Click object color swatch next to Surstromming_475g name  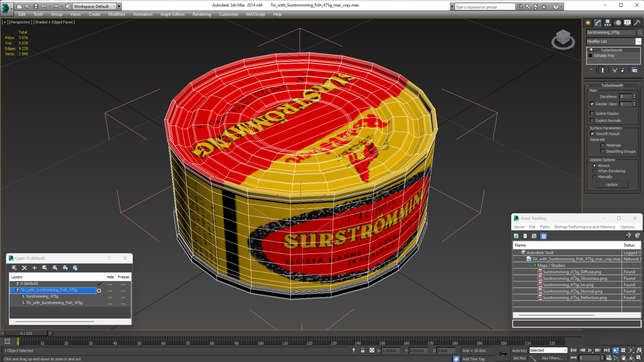tap(639, 32)
